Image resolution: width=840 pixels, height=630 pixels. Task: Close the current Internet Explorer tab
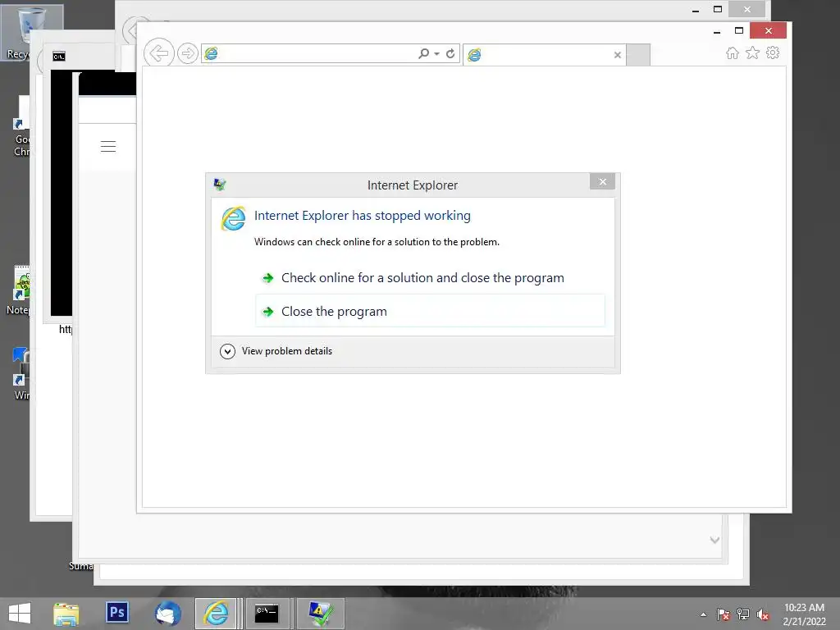tap(617, 55)
